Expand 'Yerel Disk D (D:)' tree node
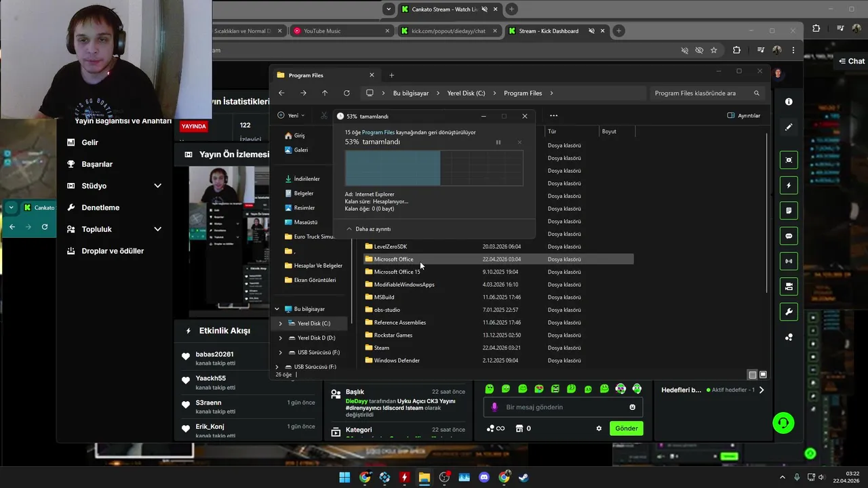Screen dimensions: 868x488 [x=281, y=338]
